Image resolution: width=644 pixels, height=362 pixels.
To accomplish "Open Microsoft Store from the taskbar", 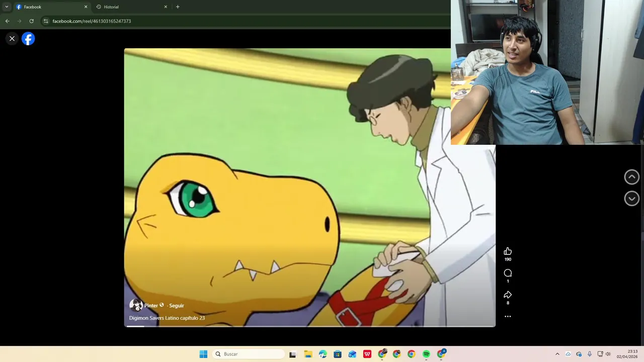I will click(x=338, y=354).
